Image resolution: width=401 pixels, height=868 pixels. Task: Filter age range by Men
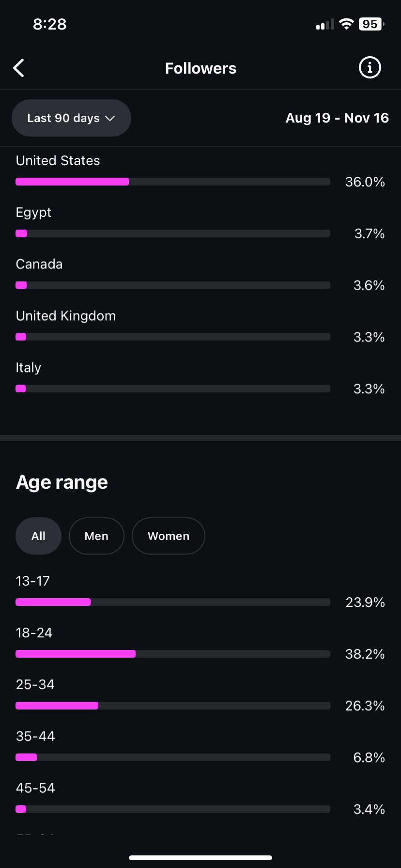tap(96, 536)
